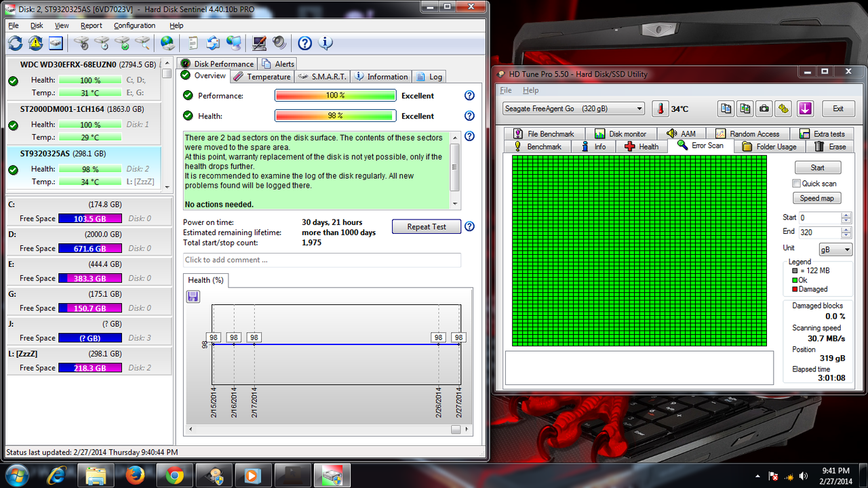
Task: Click the Repeat Test button
Action: [x=427, y=227]
